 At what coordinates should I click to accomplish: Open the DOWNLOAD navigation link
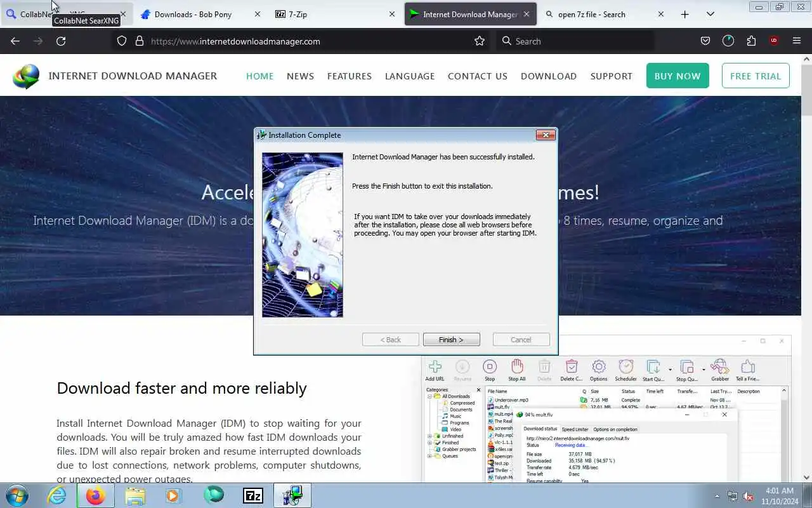tap(549, 76)
